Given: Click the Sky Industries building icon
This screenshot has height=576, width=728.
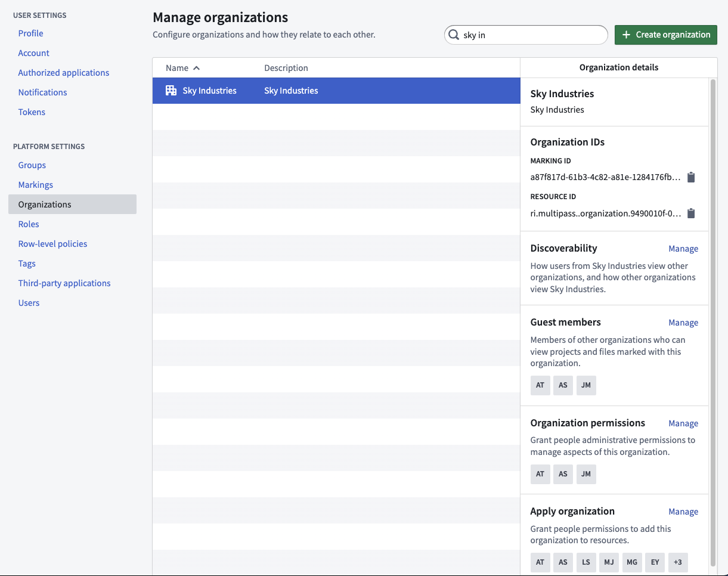Looking at the screenshot, I should point(171,91).
